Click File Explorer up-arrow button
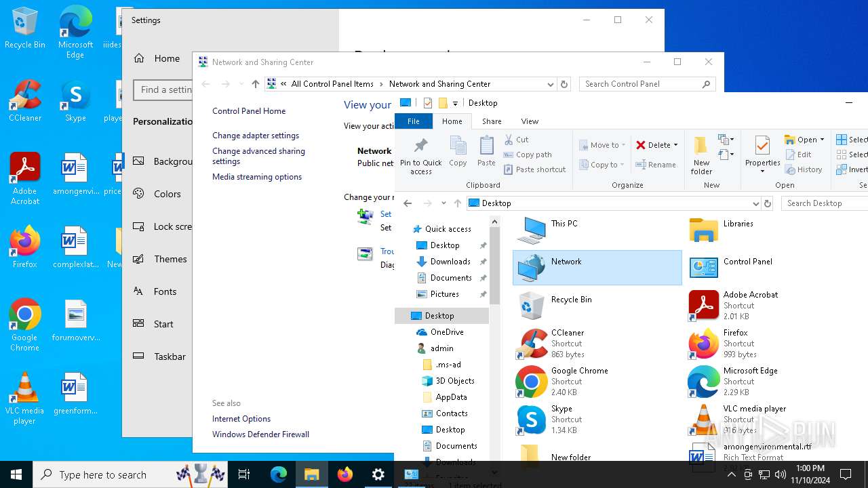Viewport: 868px width, 488px height. [458, 203]
